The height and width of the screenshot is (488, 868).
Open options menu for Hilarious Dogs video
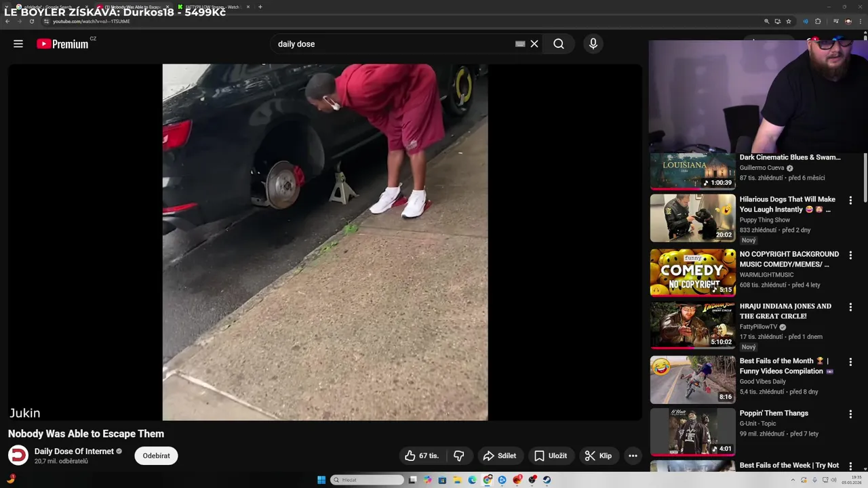(850, 201)
